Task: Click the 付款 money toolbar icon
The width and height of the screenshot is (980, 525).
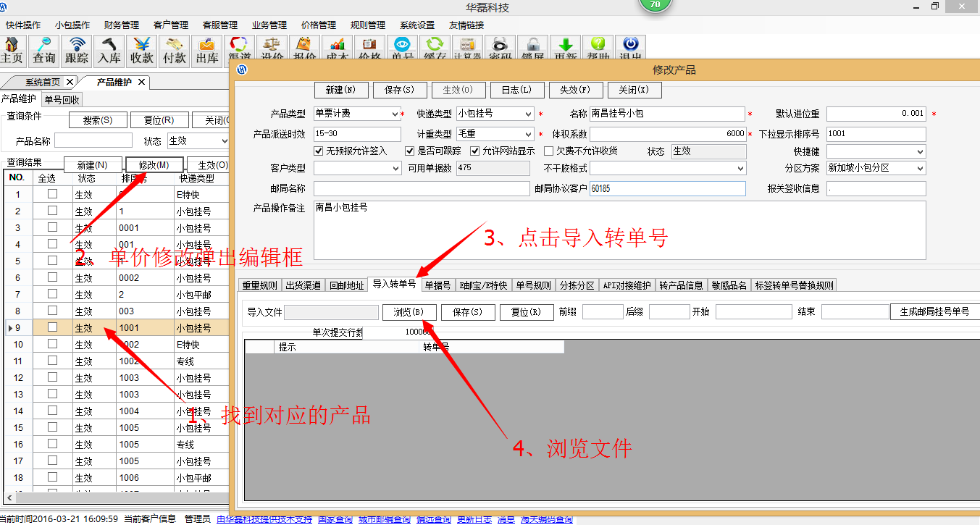Action: click(x=175, y=49)
